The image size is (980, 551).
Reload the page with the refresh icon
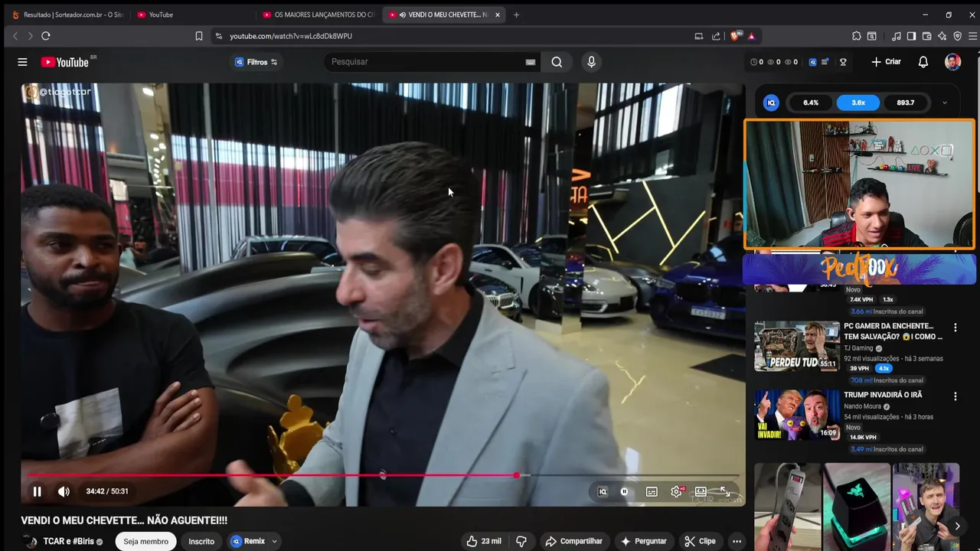pyautogui.click(x=46, y=36)
